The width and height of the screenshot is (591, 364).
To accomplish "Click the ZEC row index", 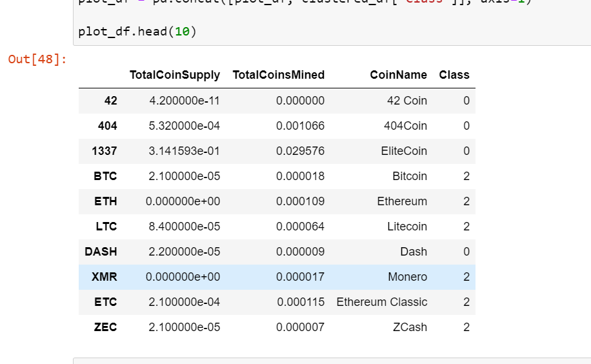I will point(106,327).
